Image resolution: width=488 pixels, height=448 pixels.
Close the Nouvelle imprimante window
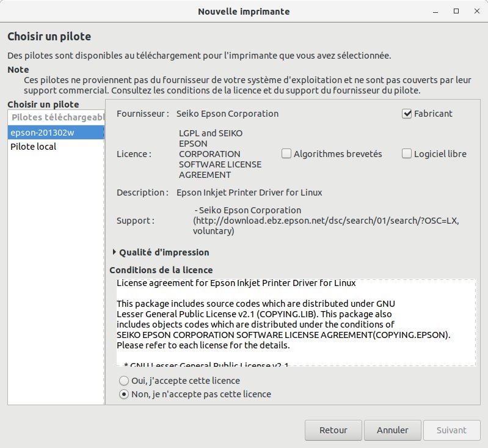(x=476, y=11)
